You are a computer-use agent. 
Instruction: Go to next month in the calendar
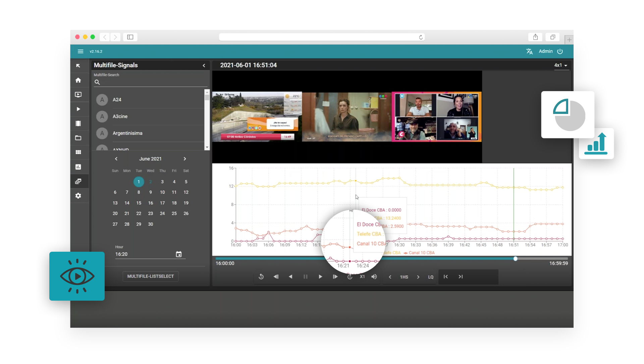click(185, 159)
